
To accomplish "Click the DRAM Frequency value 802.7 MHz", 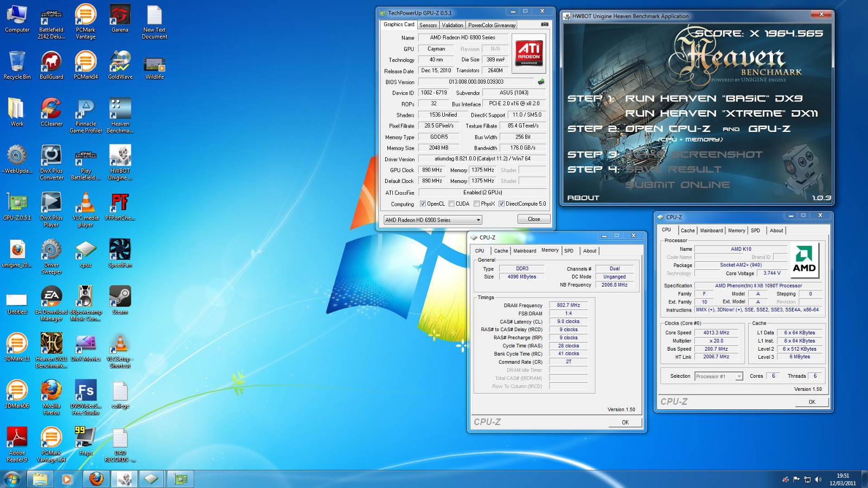I will [568, 306].
